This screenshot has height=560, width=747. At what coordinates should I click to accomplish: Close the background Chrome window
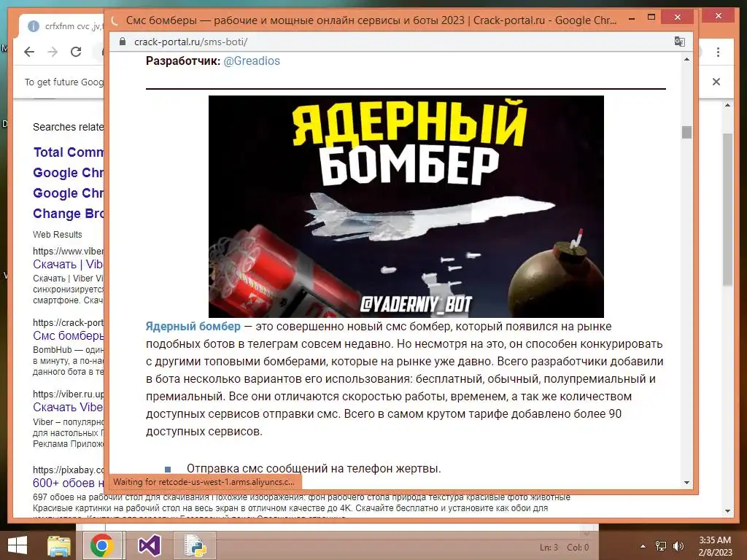tap(719, 16)
